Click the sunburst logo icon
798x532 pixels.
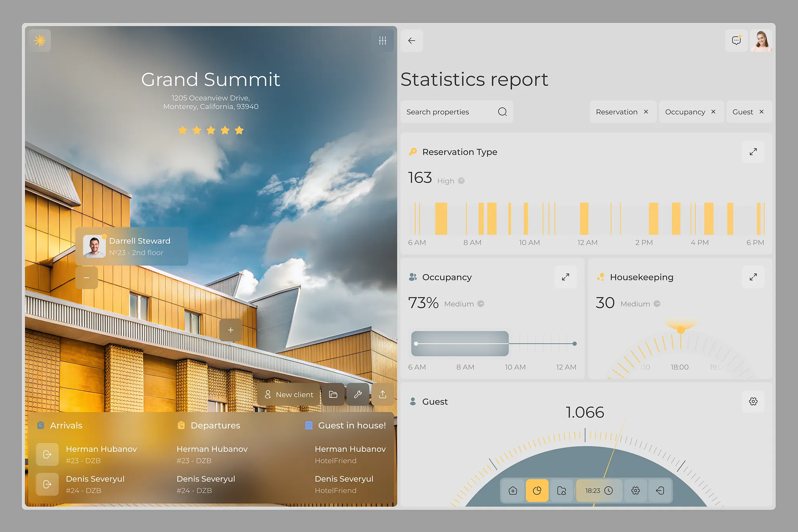(40, 41)
